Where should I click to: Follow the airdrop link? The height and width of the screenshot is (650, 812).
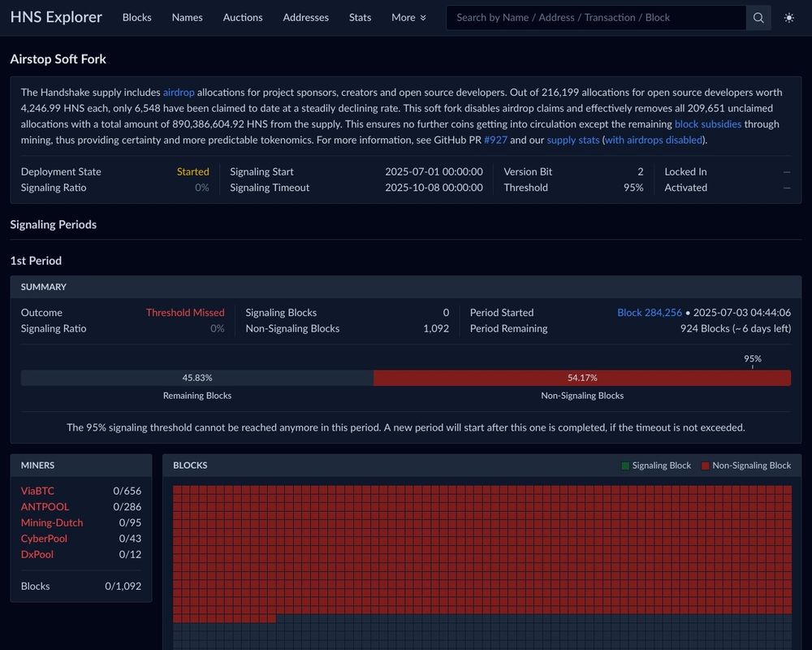(x=179, y=93)
